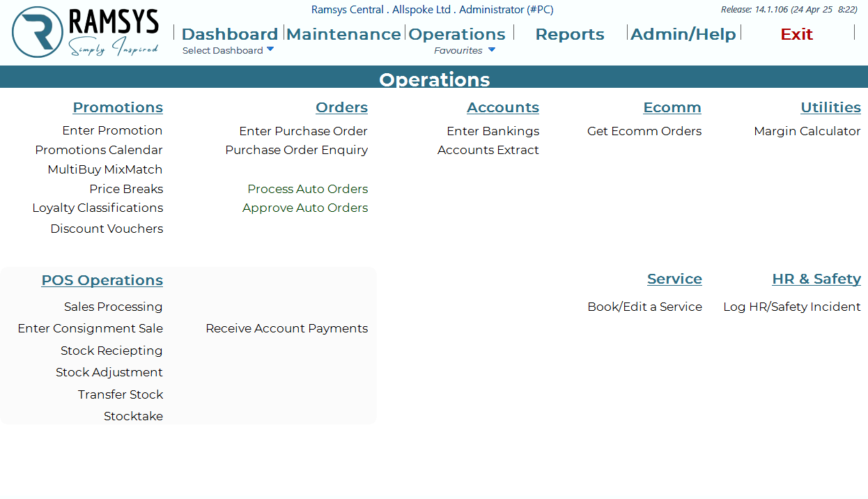Open the Promotions Calendar

pyautogui.click(x=99, y=150)
